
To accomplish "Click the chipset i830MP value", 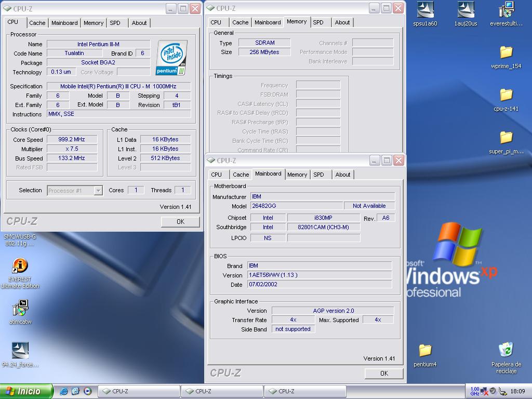I will click(x=323, y=218).
